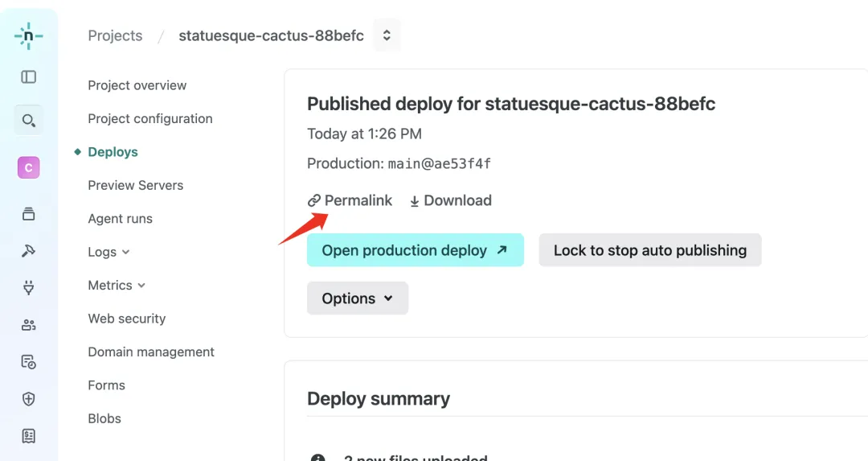The image size is (868, 461).
Task: Click the receipt billing icon at bottom
Action: [x=29, y=436]
